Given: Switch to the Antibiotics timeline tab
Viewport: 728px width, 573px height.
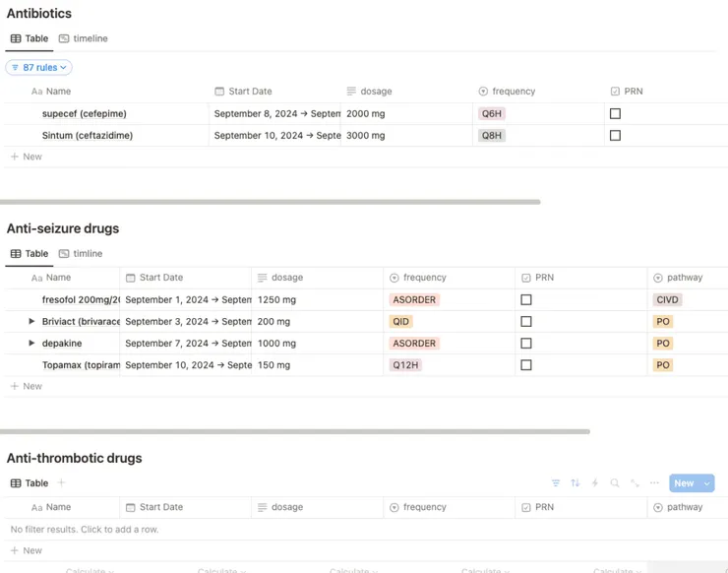Looking at the screenshot, I should pyautogui.click(x=84, y=38).
